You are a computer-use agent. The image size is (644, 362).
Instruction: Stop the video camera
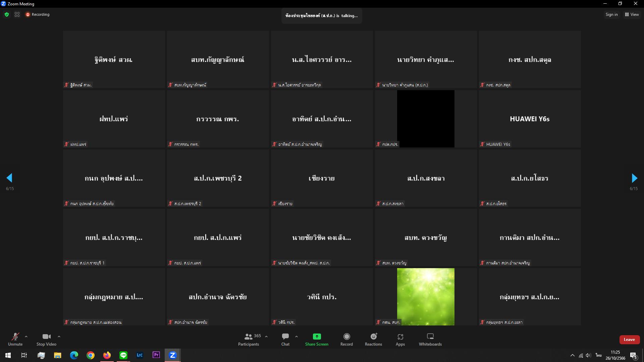click(46, 339)
